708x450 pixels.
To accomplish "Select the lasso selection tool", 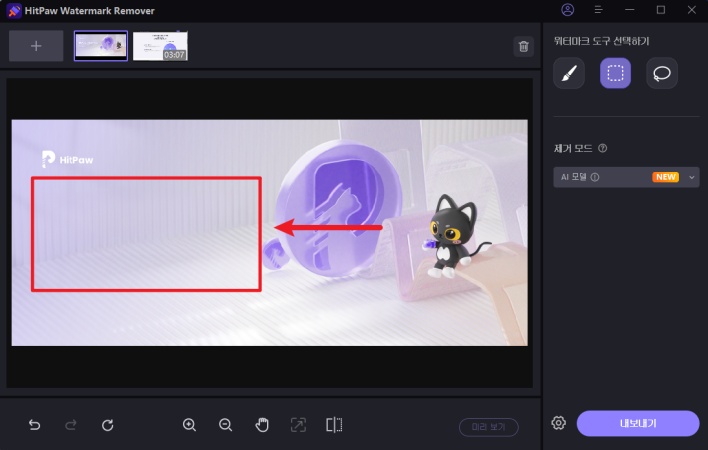I will pyautogui.click(x=661, y=73).
